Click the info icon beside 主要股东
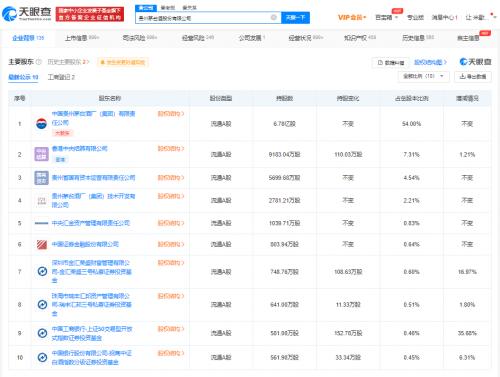Screen dimensions: 500x377 tap(39, 62)
